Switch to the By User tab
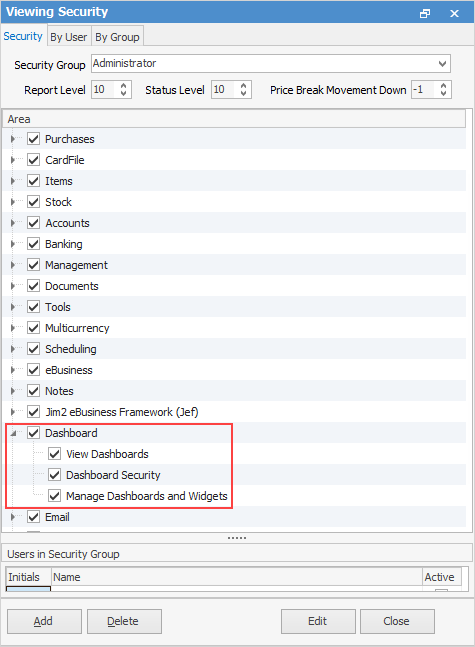Viewport: 475px width, 647px height. (69, 37)
